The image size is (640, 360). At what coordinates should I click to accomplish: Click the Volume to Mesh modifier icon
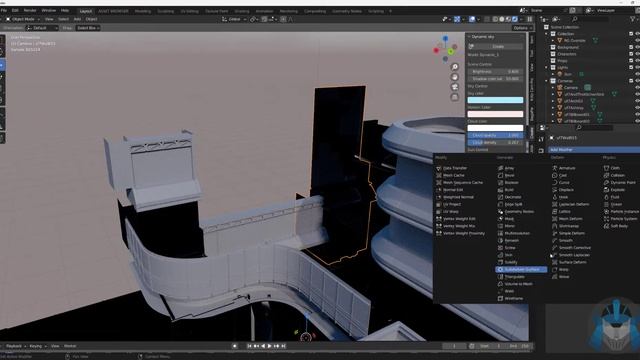coord(500,284)
